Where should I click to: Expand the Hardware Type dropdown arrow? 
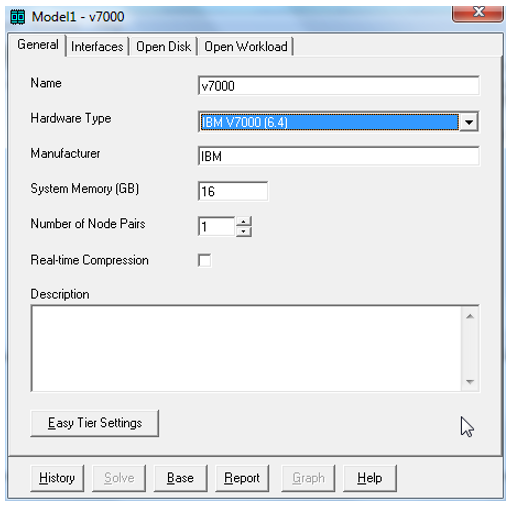tap(469, 122)
